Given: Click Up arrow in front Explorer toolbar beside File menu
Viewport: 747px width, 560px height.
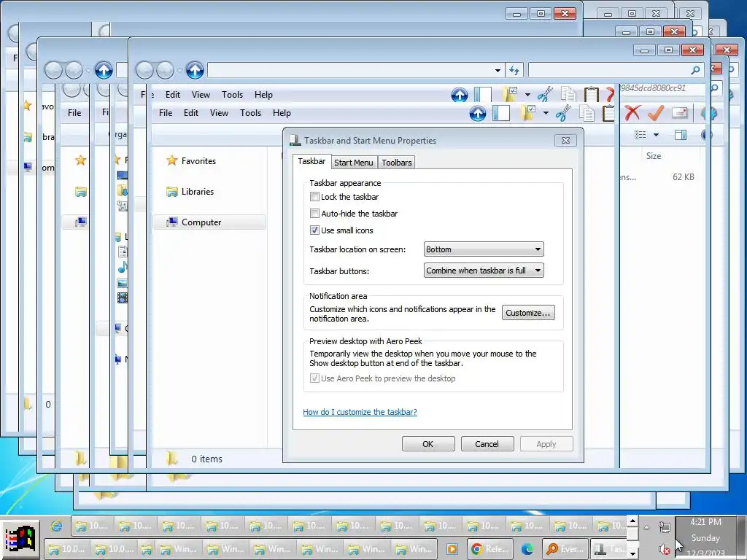Looking at the screenshot, I should pyautogui.click(x=477, y=113).
